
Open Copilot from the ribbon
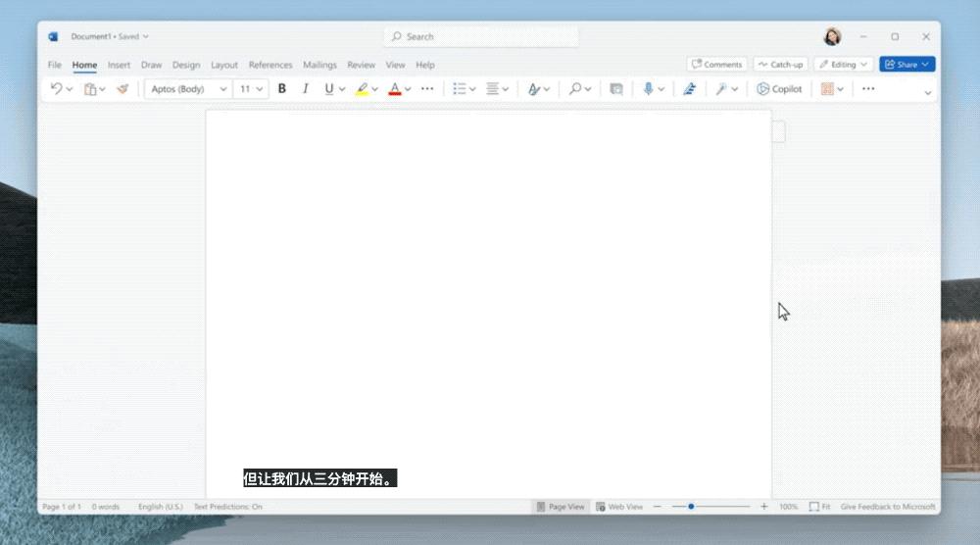click(x=779, y=89)
